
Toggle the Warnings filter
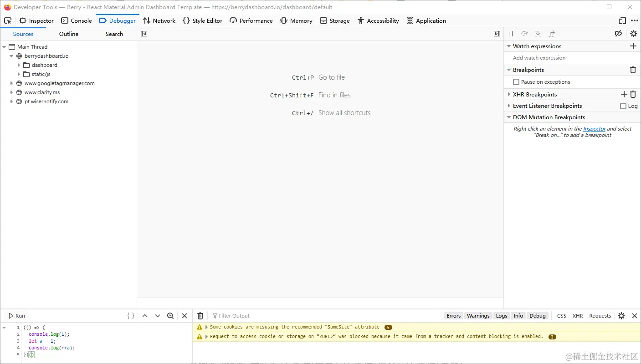click(478, 316)
